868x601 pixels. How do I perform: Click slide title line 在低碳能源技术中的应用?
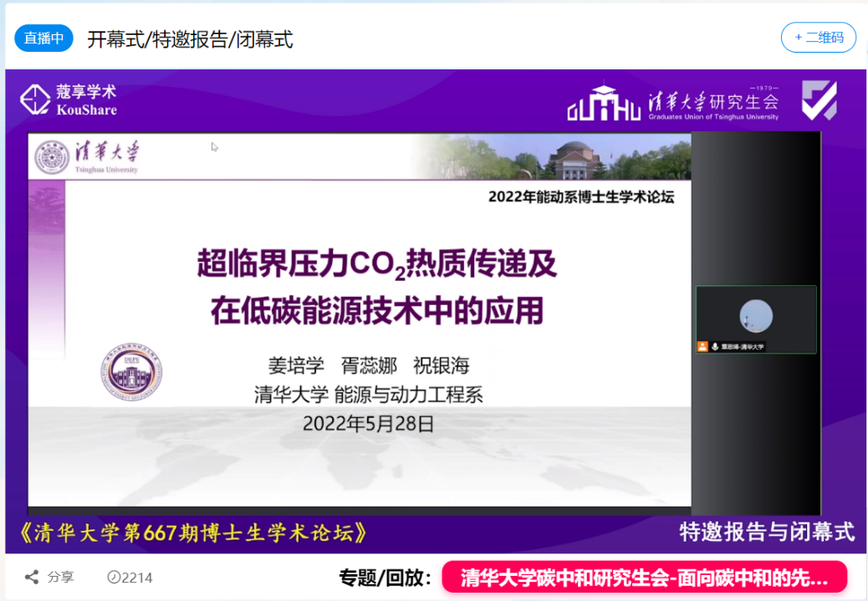click(x=377, y=310)
